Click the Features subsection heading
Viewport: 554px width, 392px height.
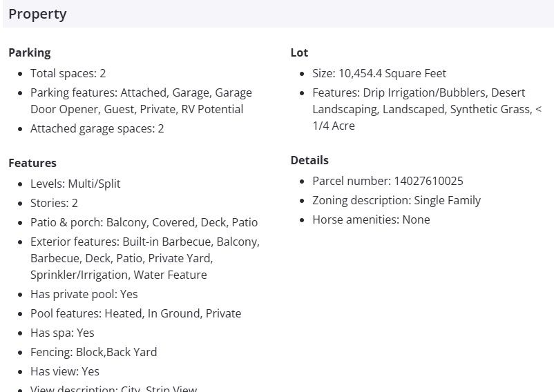32,163
